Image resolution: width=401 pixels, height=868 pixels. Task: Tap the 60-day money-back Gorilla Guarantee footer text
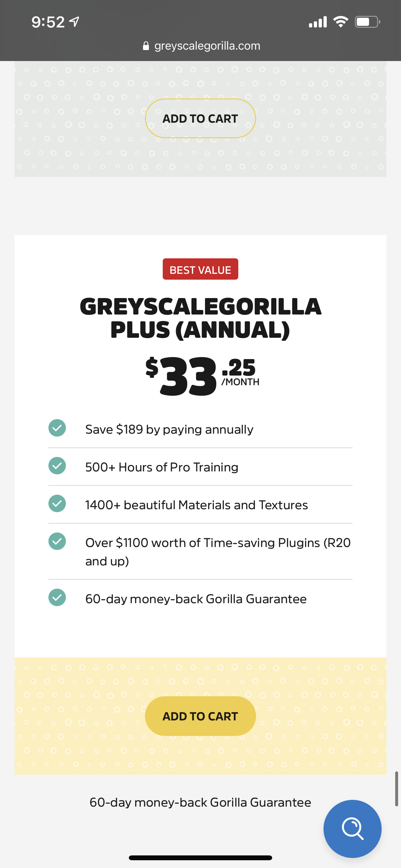[200, 802]
